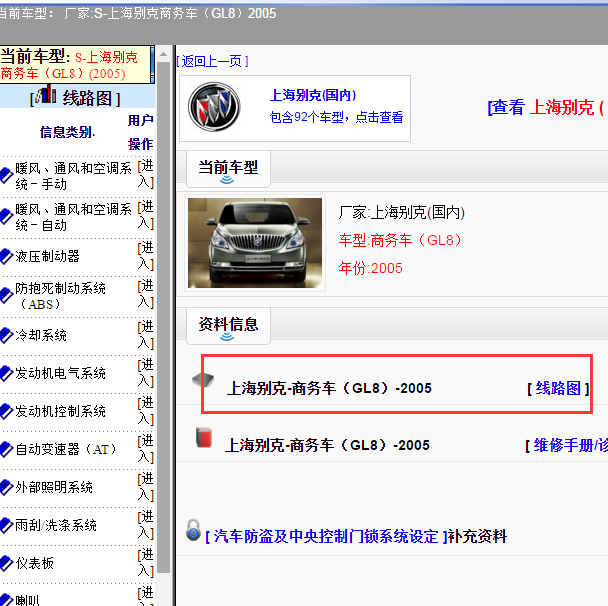
Task: Click 进入 for 暖风、通风和空调系统-自动
Action: (x=145, y=215)
